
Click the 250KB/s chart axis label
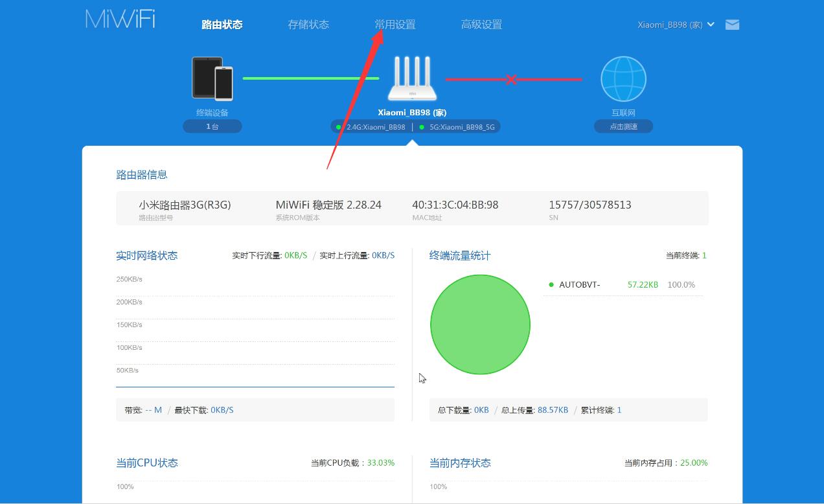pos(130,279)
